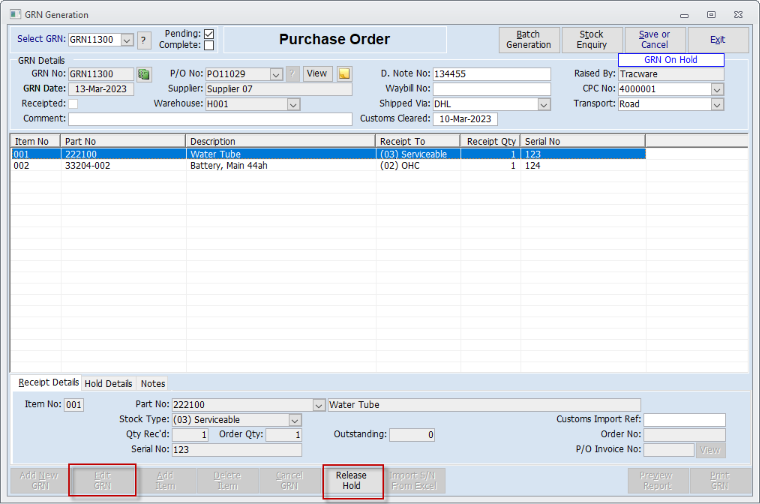Open Stock Enquiry
The height and width of the screenshot is (504, 760).
click(592, 40)
